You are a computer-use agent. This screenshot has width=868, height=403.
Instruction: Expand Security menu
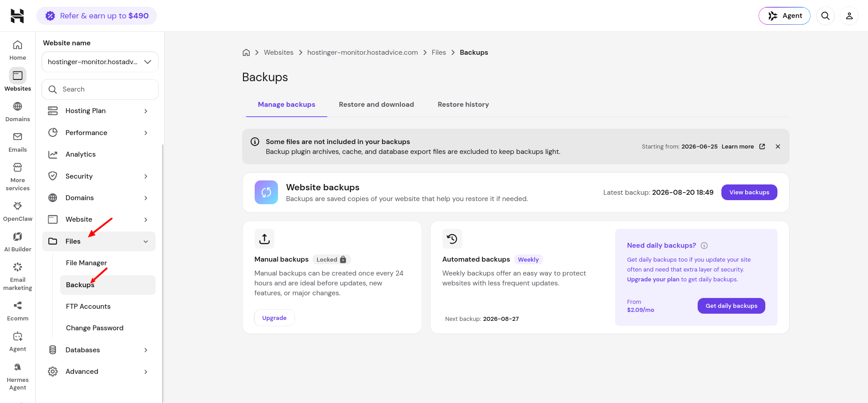pos(99,176)
